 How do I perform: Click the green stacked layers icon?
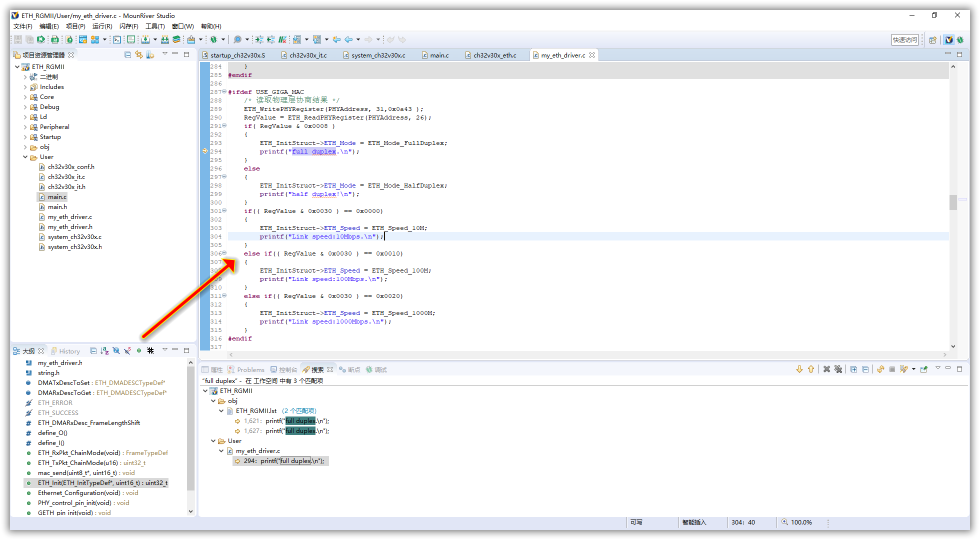point(176,39)
